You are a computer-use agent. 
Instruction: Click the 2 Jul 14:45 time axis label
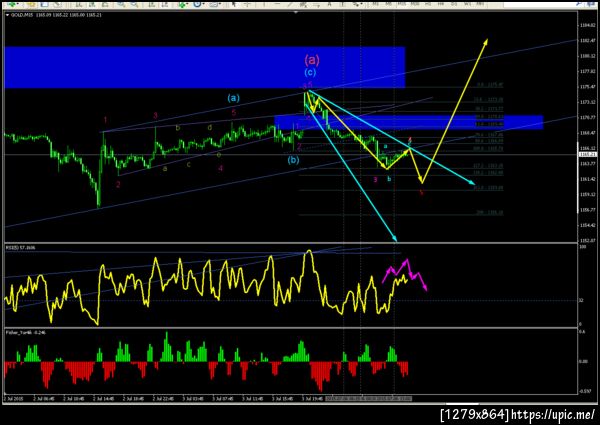click(103, 399)
